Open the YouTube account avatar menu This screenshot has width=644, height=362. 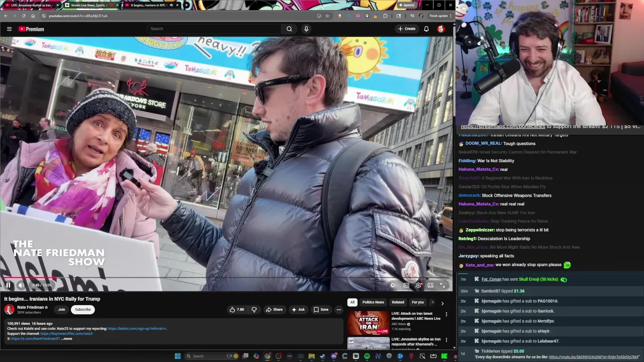(441, 29)
